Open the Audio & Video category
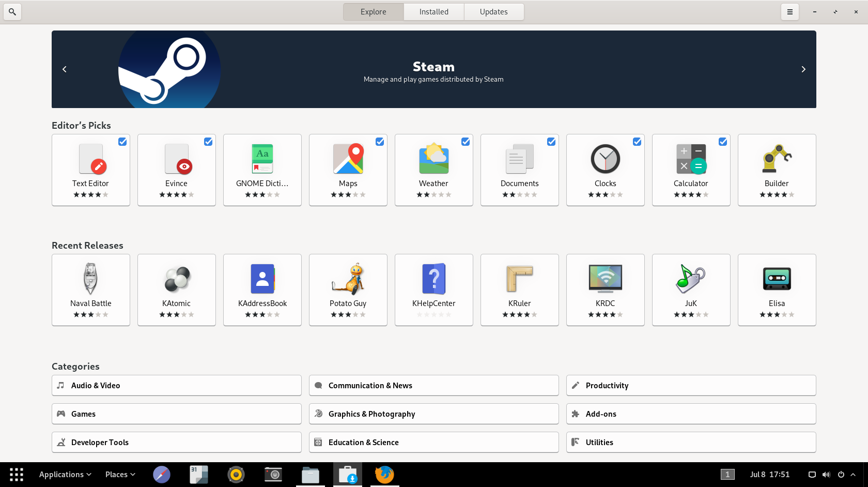This screenshot has height=487, width=868. tap(177, 386)
